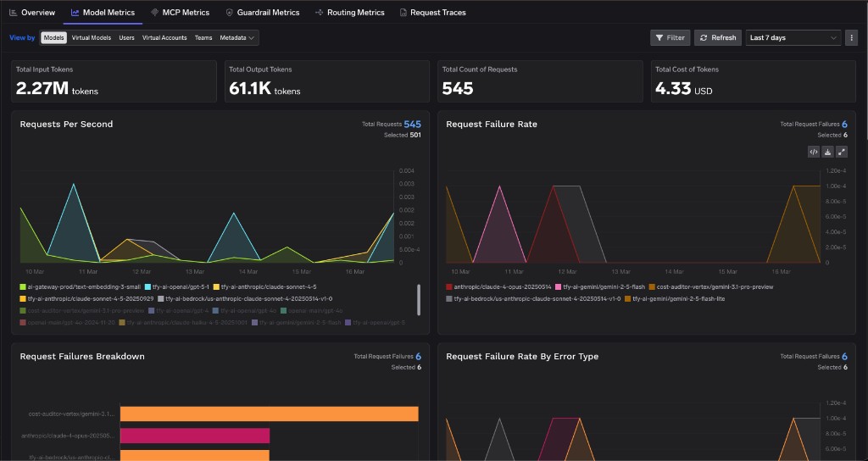
Task: Expand Request Failure Rate chart to fullscreen
Action: click(x=842, y=152)
